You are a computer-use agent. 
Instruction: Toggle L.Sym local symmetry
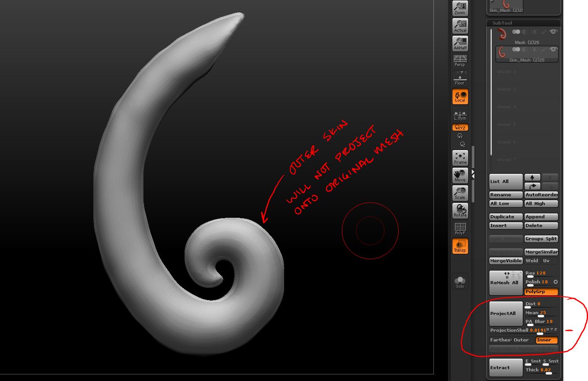coord(460,114)
